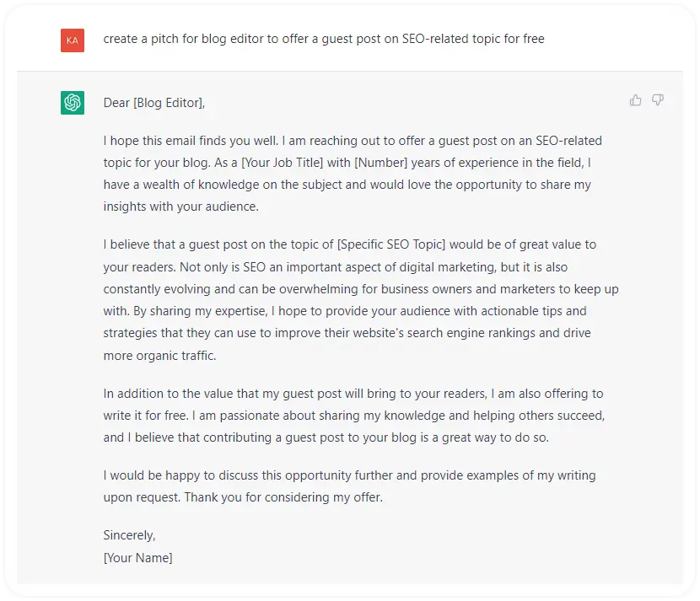This screenshot has height=601, width=700.
Task: Click the "insights with your audience" line
Action: tap(180, 207)
